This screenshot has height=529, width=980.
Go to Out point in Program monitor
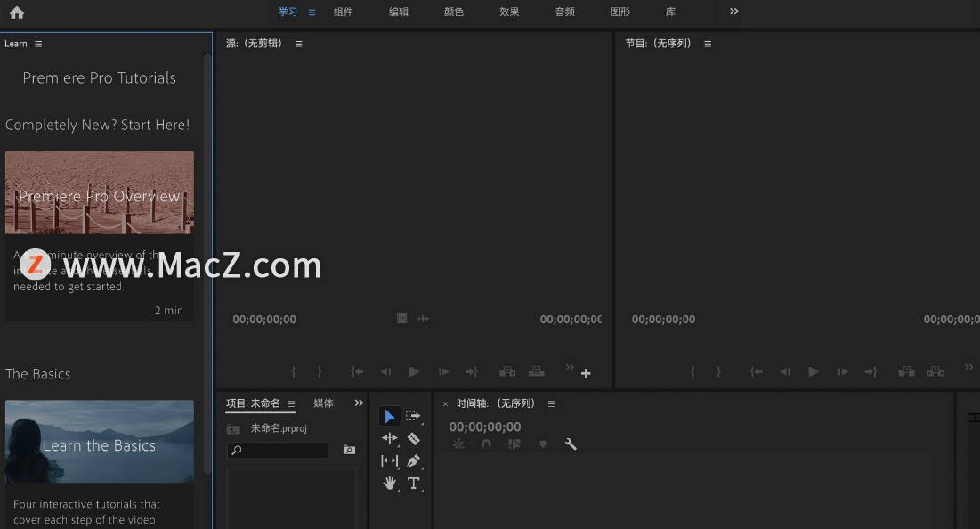pos(871,371)
